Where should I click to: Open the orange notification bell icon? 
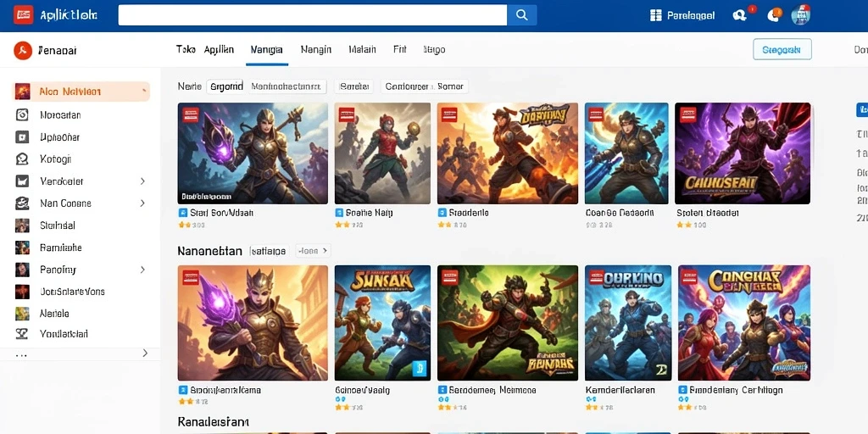(x=773, y=15)
